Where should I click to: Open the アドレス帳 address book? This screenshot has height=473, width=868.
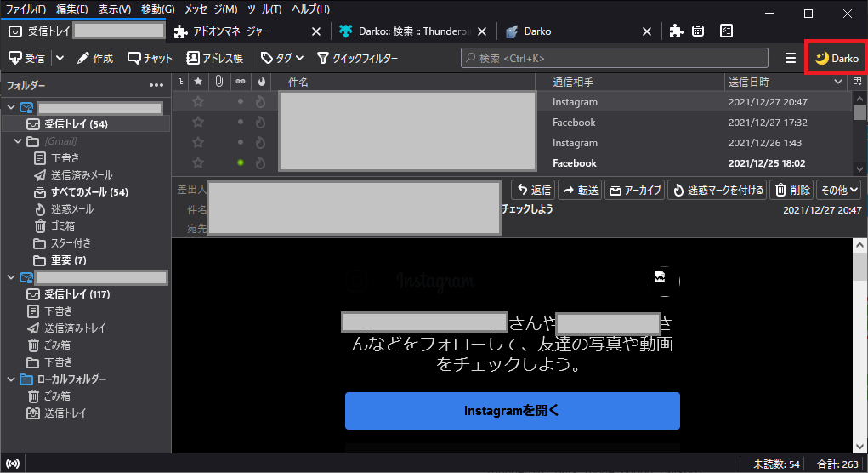click(x=214, y=58)
